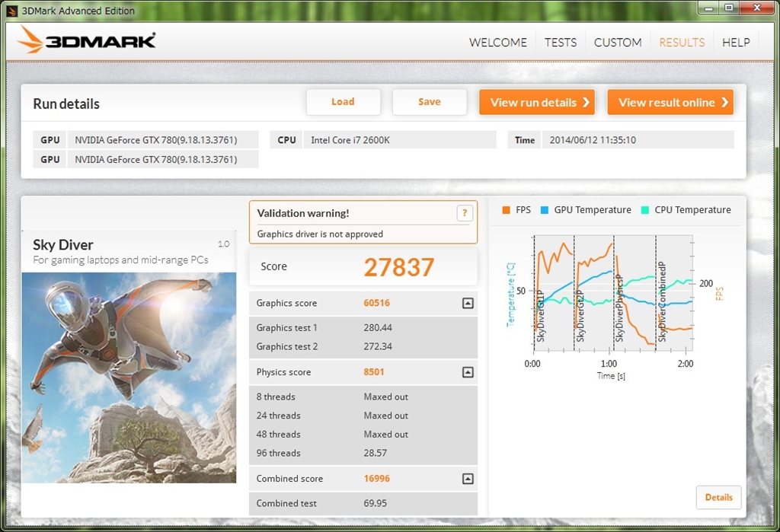Image resolution: width=780 pixels, height=532 pixels.
Task: Click the Graphics test 1 value 280.44
Action: pos(378,328)
